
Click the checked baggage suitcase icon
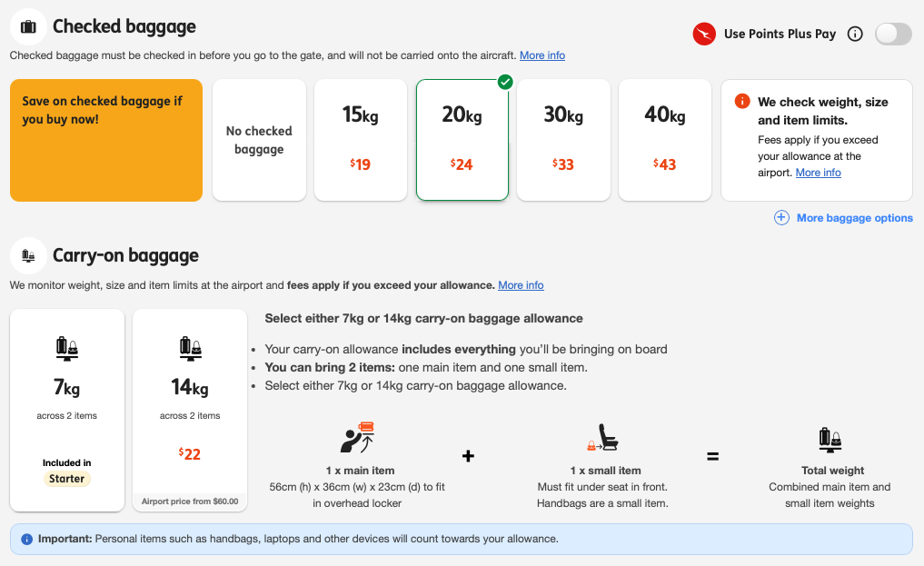27,26
